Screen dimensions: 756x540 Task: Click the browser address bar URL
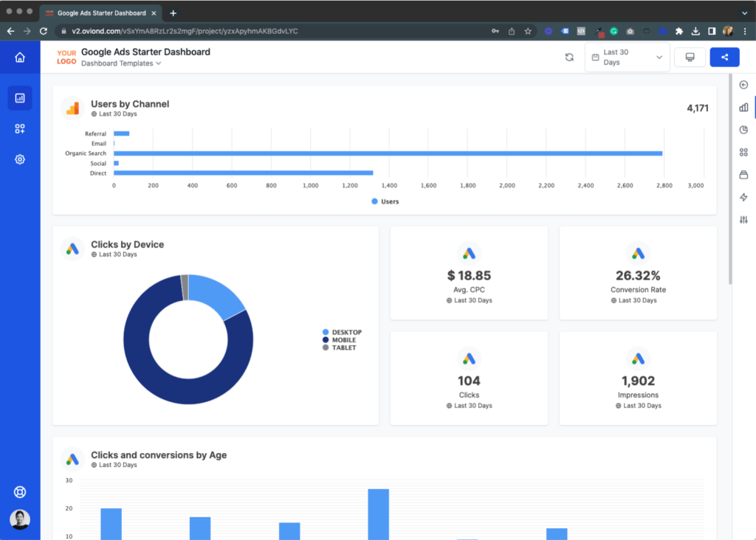(185, 31)
